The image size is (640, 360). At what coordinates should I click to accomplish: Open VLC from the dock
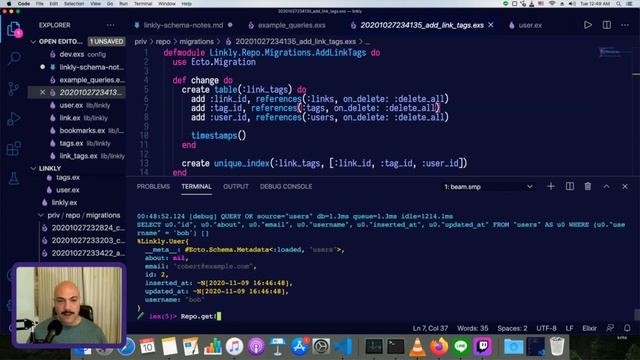coord(417,347)
